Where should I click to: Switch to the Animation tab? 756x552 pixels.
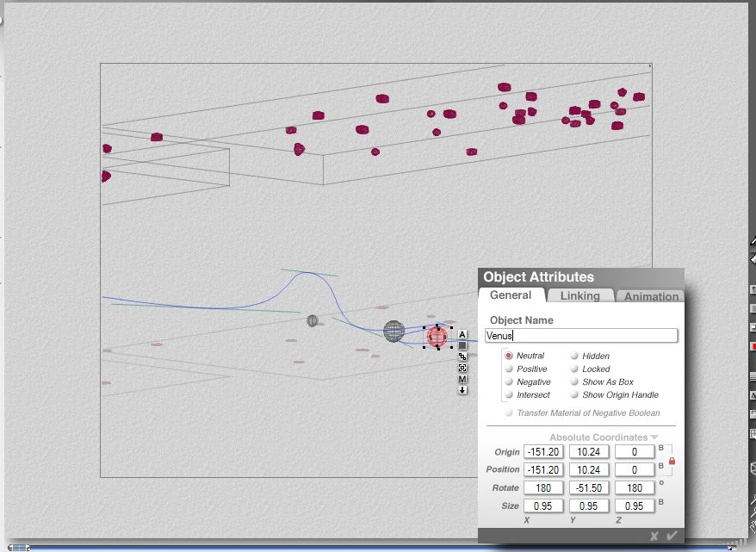tap(650, 296)
